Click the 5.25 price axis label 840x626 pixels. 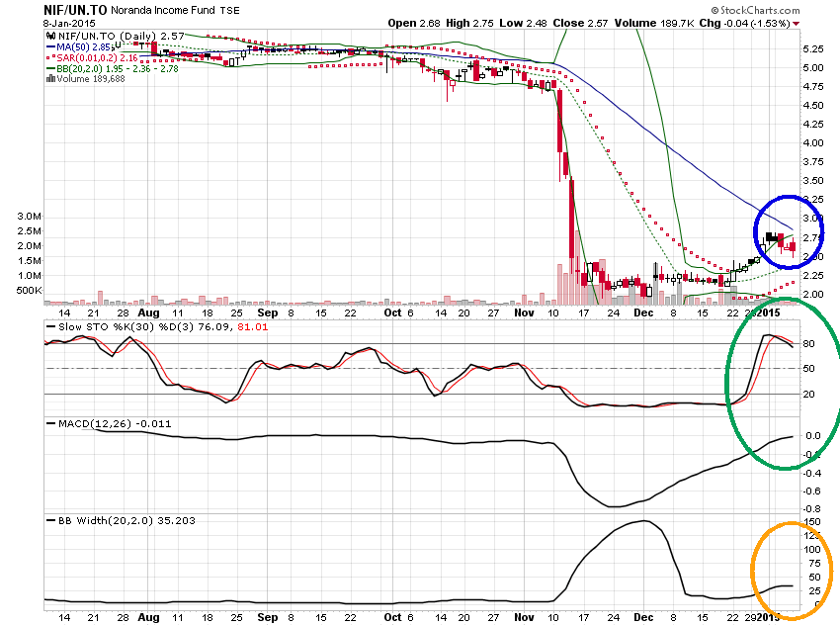[x=813, y=48]
